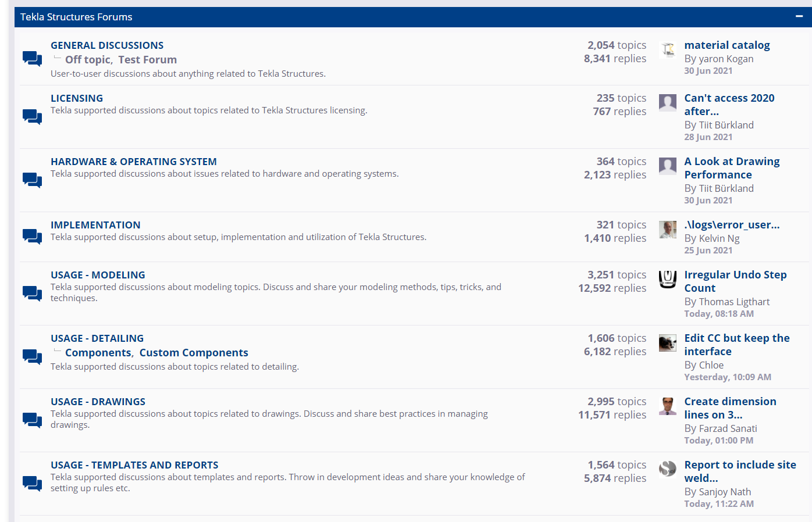
Task: Open post Report to include site weld...
Action: pyautogui.click(x=740, y=471)
